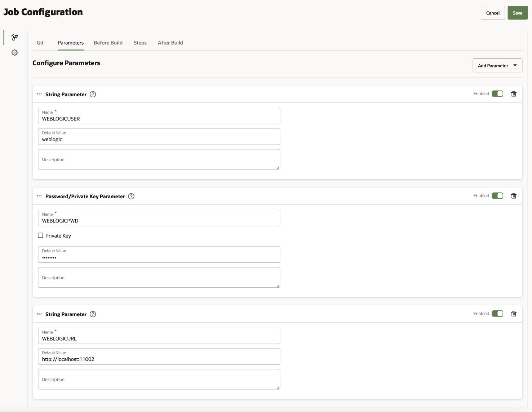The image size is (532, 412).
Task: Select the Parameters tab
Action: point(71,43)
